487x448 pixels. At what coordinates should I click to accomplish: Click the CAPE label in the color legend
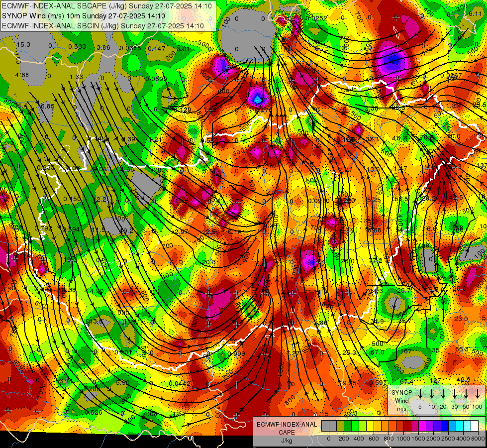(287, 433)
